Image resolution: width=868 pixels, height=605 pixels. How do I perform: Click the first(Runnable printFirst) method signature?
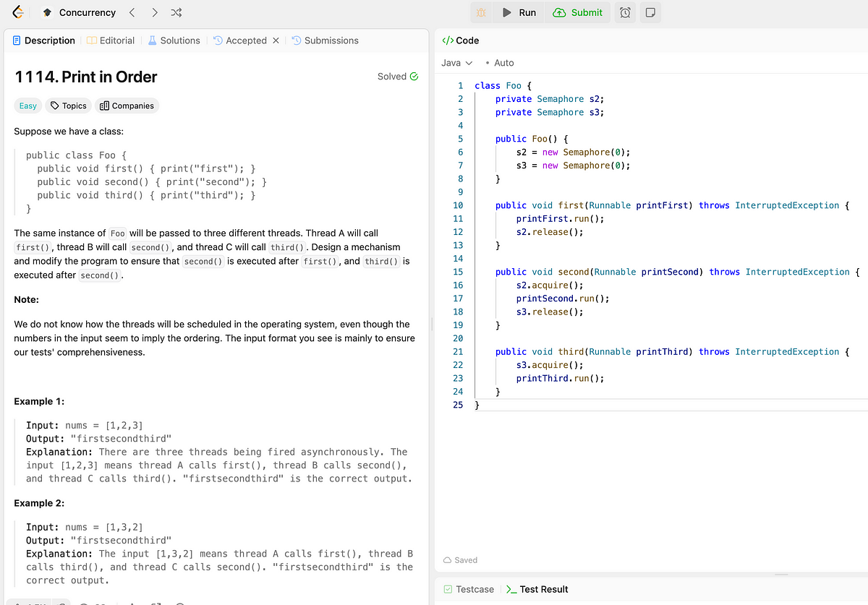click(x=673, y=205)
